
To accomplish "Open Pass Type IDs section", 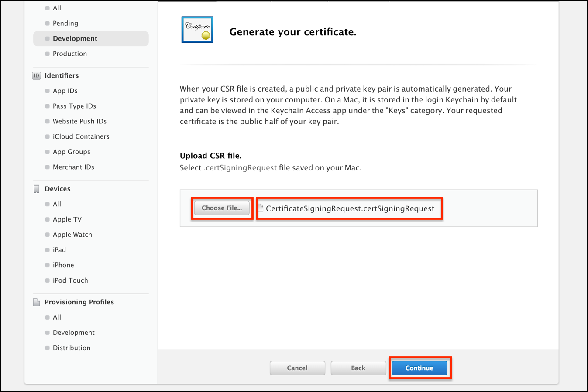I will point(75,106).
